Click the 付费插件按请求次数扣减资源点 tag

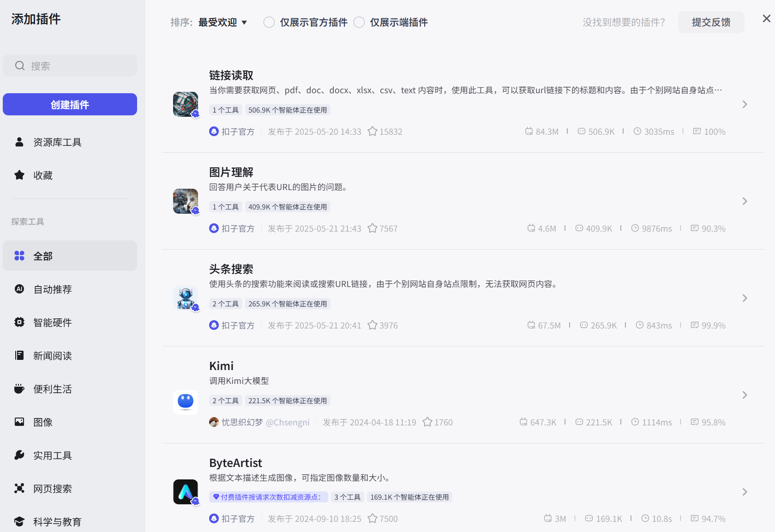[269, 497]
